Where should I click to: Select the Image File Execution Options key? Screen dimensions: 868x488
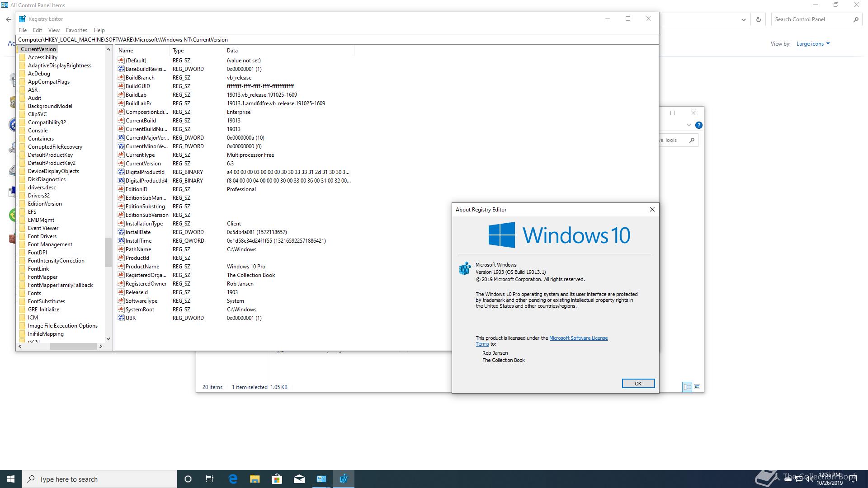point(62,326)
